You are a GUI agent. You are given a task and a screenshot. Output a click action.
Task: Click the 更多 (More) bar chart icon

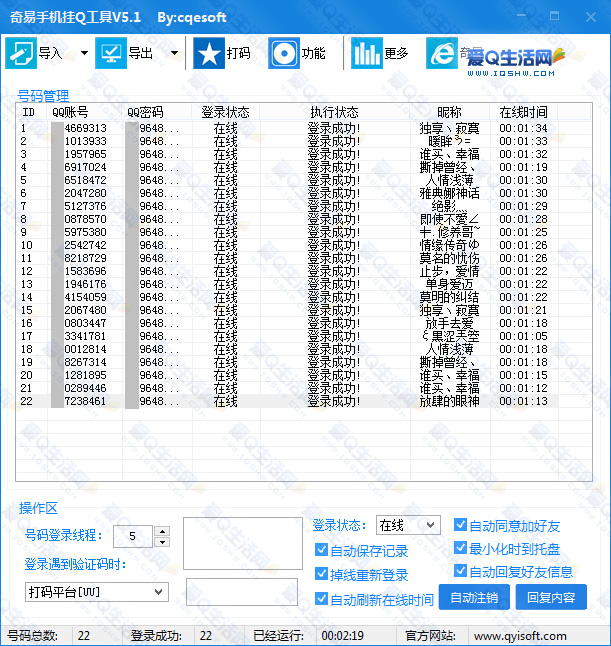click(367, 53)
